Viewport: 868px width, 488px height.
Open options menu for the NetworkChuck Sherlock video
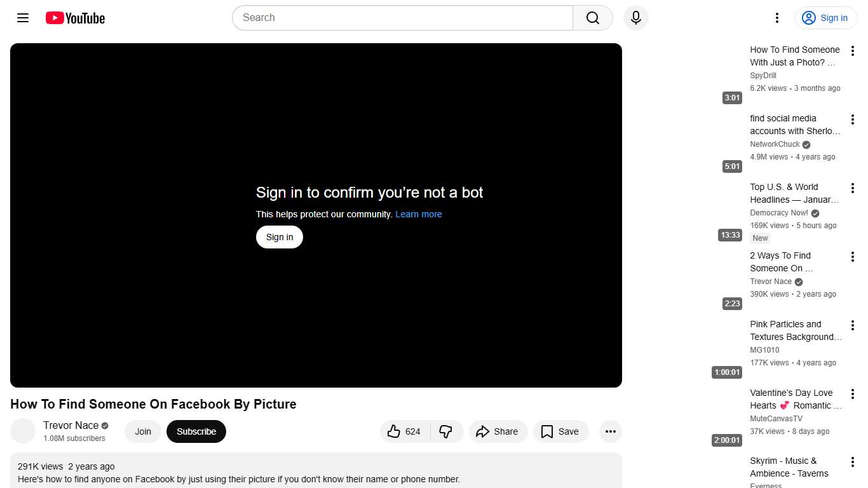(x=853, y=119)
